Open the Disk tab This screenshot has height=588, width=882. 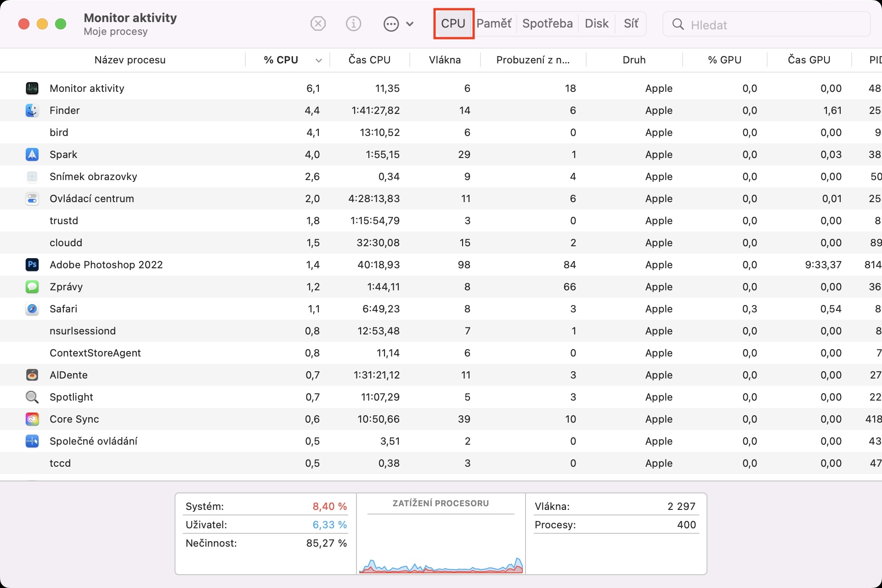tap(596, 23)
